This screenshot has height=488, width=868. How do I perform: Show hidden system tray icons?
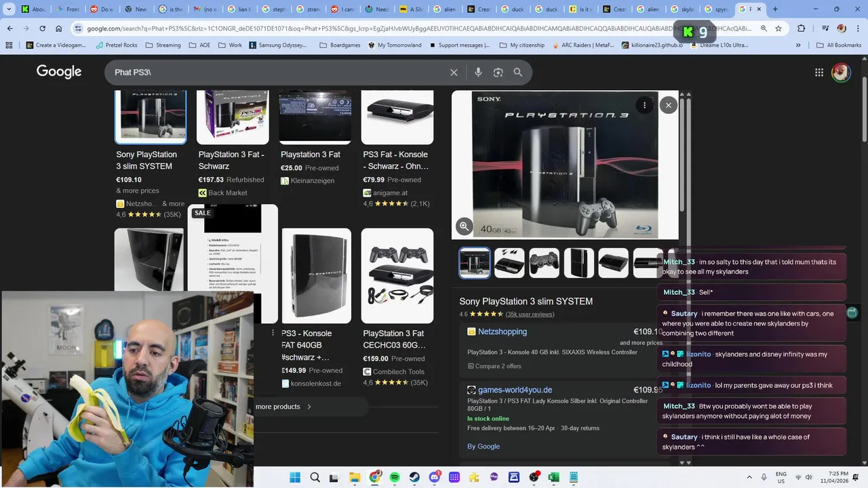[749, 477]
